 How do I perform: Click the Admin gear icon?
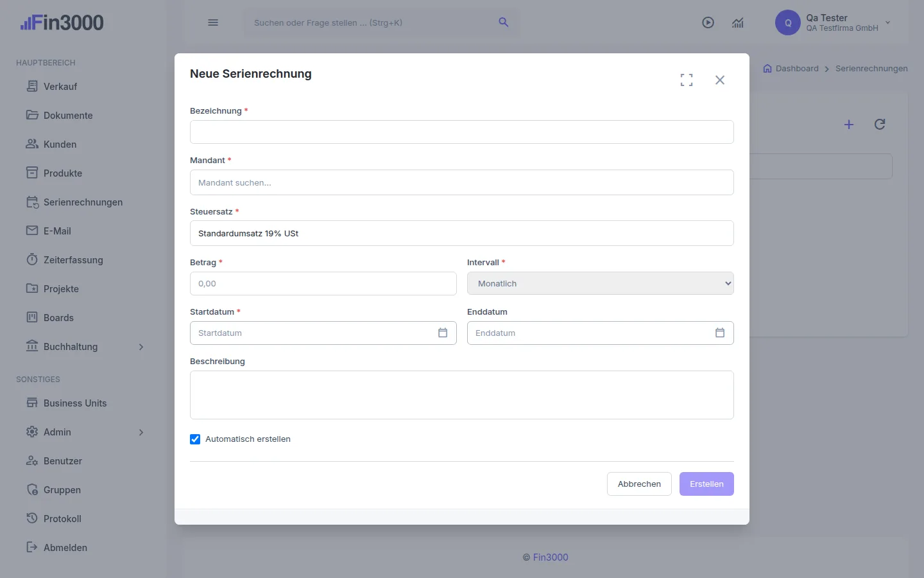coord(32,432)
